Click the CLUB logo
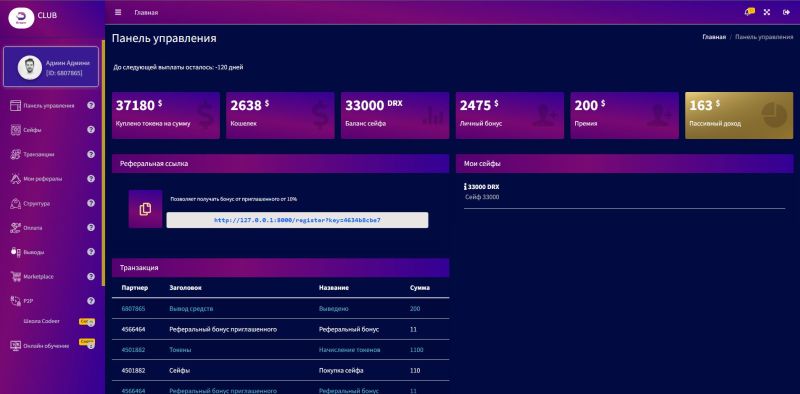 (21, 17)
